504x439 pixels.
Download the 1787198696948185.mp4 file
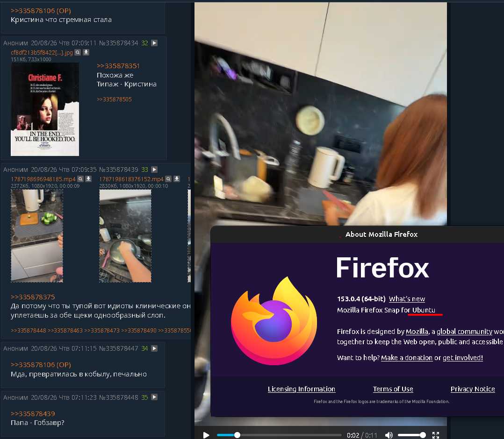(88, 179)
